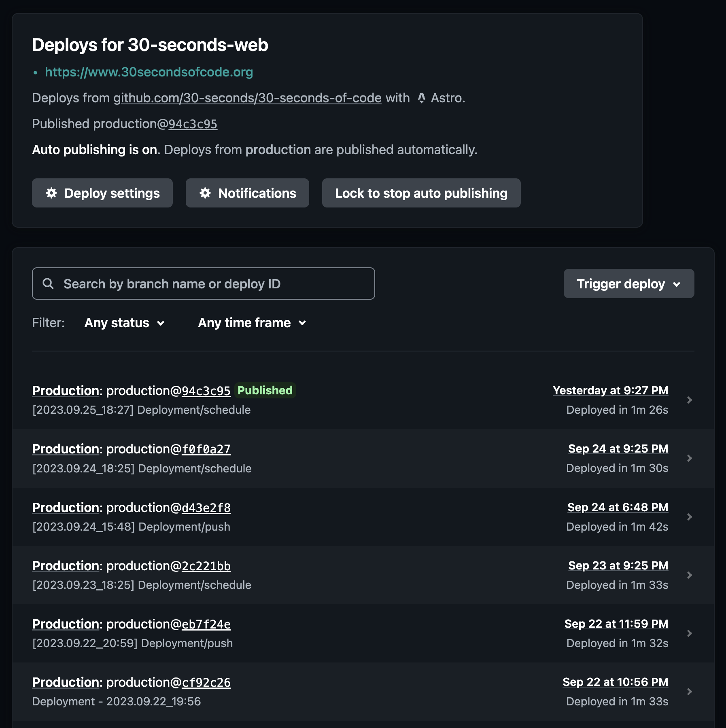Image resolution: width=726 pixels, height=728 pixels.
Task: Open https://www.30secondsofcode.org
Action: tap(149, 72)
